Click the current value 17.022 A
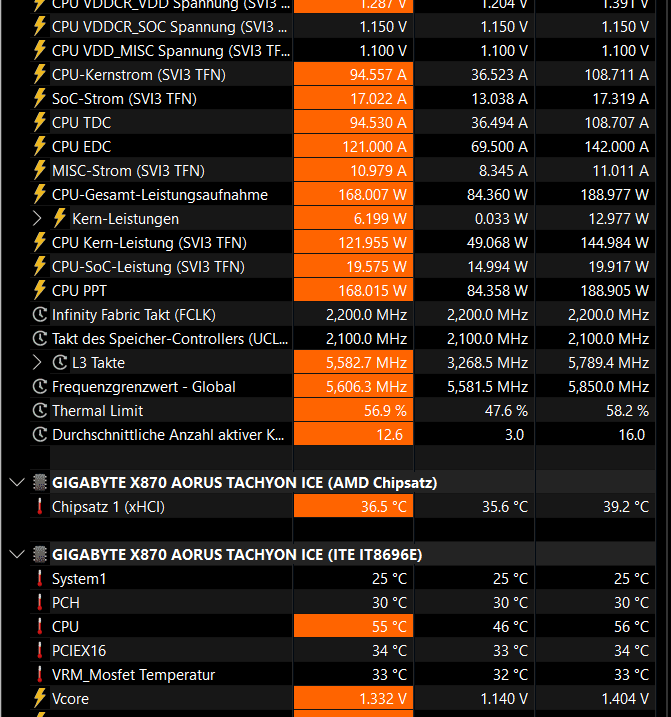Viewport: 671px width, 717px height. (378, 99)
